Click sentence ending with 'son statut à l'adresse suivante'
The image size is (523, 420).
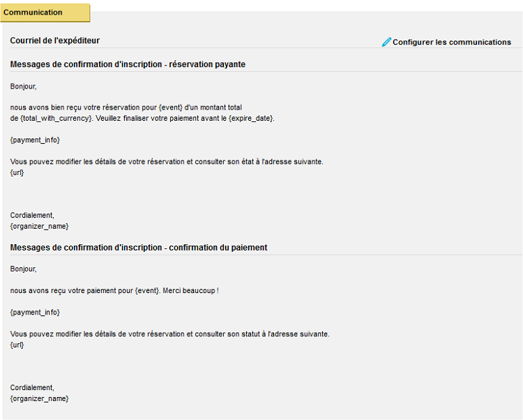[169, 334]
